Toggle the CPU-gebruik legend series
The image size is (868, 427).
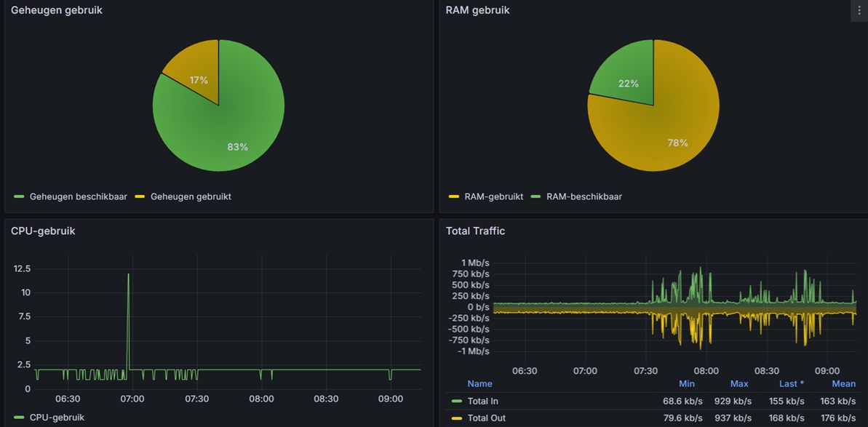tap(57, 418)
